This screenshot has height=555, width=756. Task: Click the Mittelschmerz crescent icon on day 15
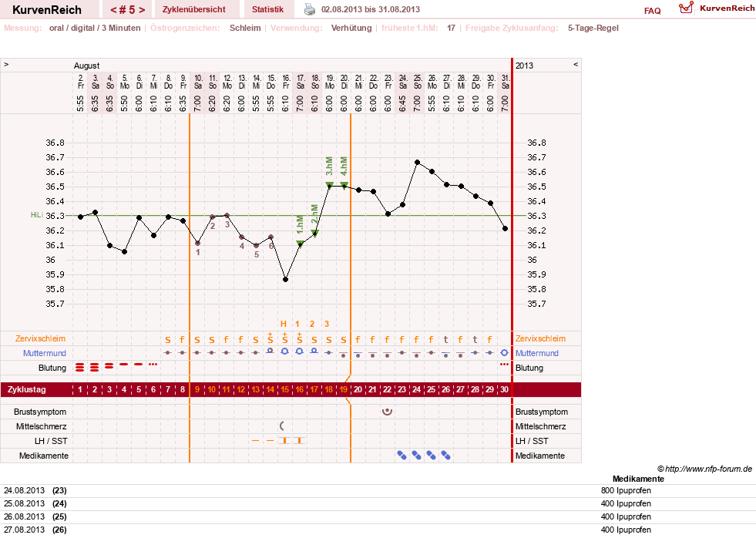283,425
